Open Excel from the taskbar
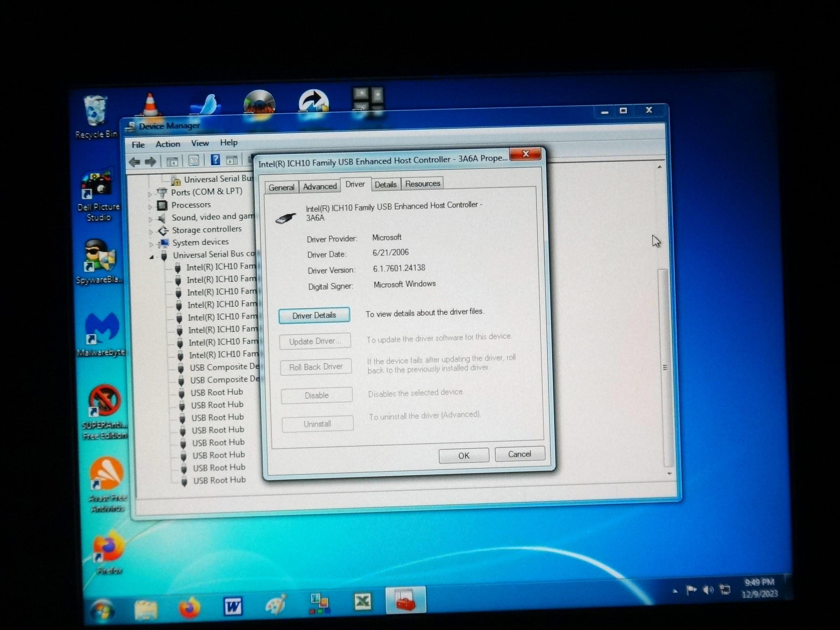 [362, 601]
